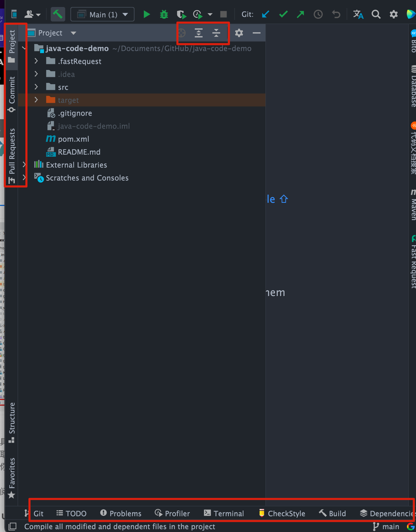Select the pom.xml file
Image resolution: width=416 pixels, height=532 pixels.
73,139
